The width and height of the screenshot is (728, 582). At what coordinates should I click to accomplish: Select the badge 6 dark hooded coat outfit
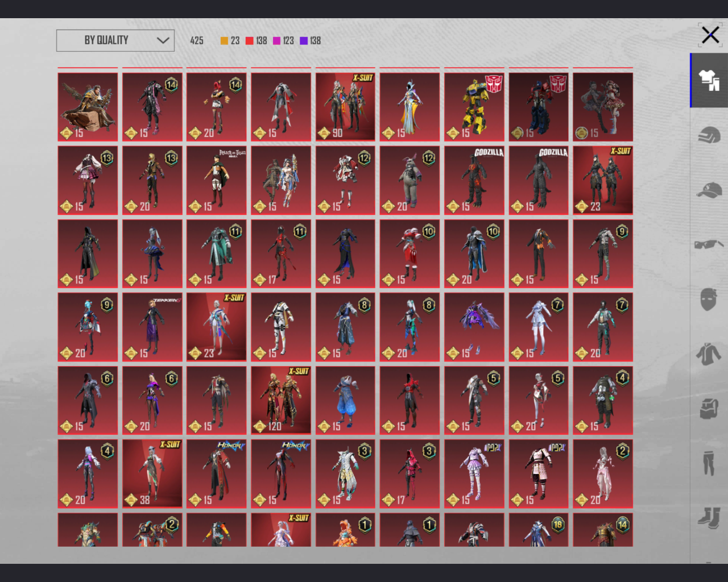(88, 400)
